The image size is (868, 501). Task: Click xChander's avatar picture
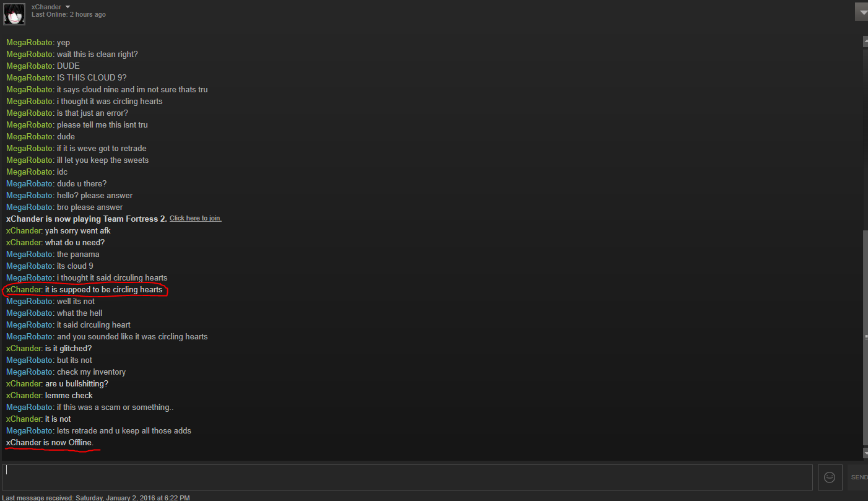[x=14, y=14]
